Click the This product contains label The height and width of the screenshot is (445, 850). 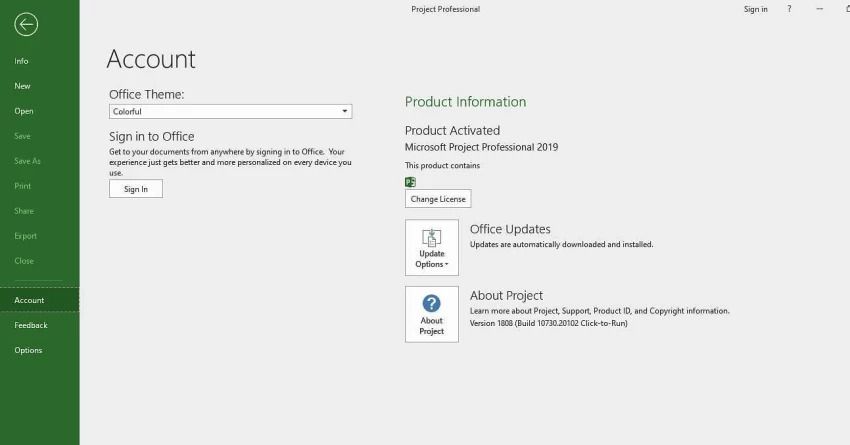[442, 166]
